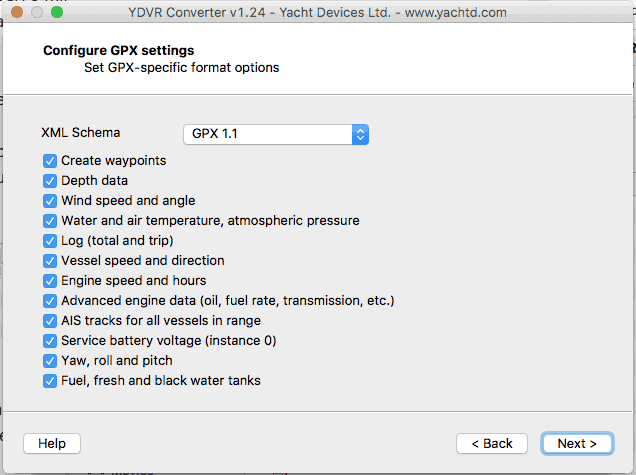Uncheck the Create waypoints checkbox

50,161
